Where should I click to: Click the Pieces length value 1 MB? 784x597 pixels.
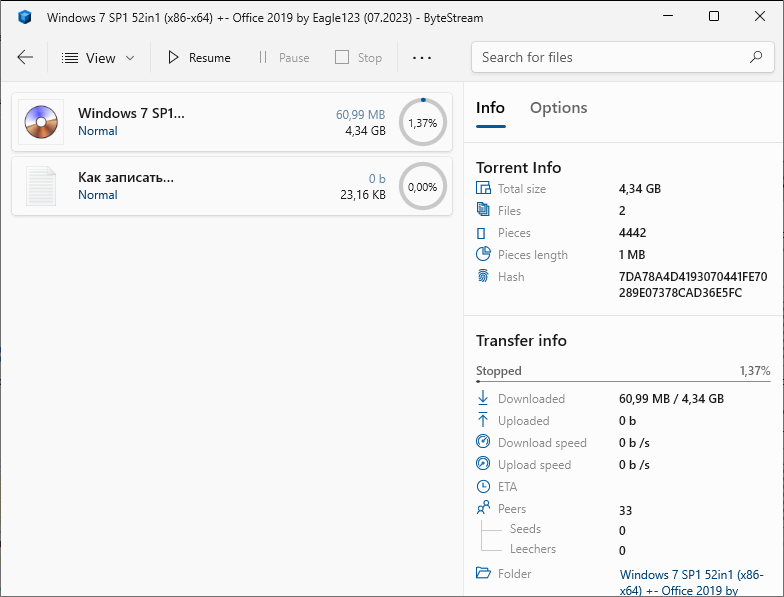click(632, 255)
